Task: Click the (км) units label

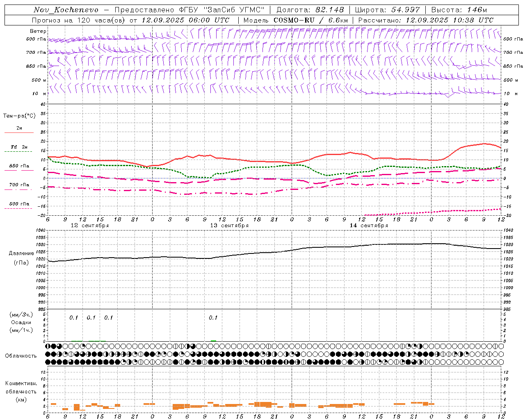Action: (21, 399)
